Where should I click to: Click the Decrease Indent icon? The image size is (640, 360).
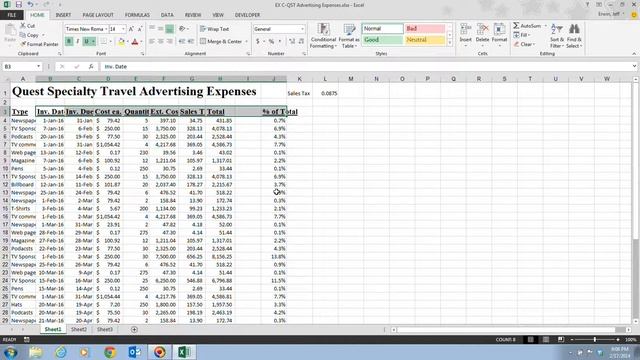click(x=182, y=41)
